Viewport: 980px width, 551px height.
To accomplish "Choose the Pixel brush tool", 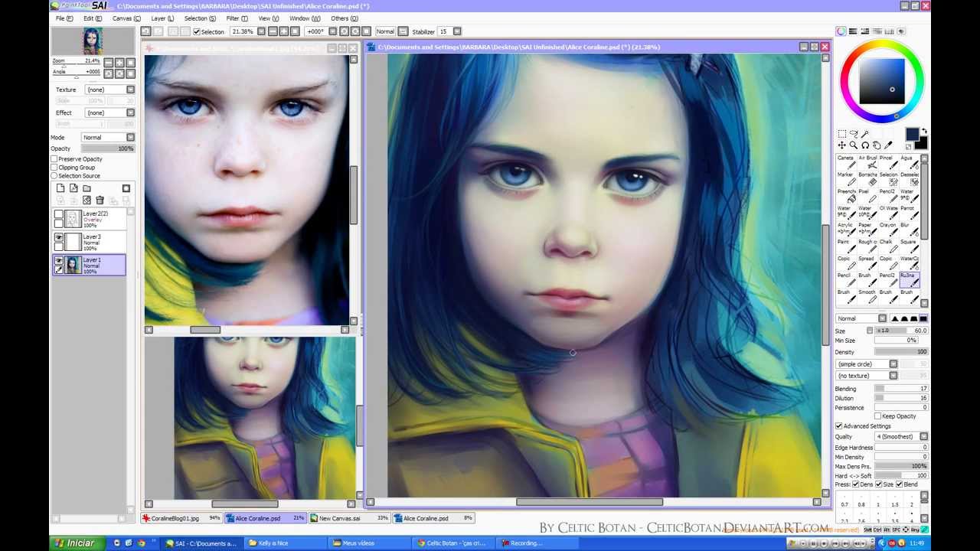I will point(867,196).
